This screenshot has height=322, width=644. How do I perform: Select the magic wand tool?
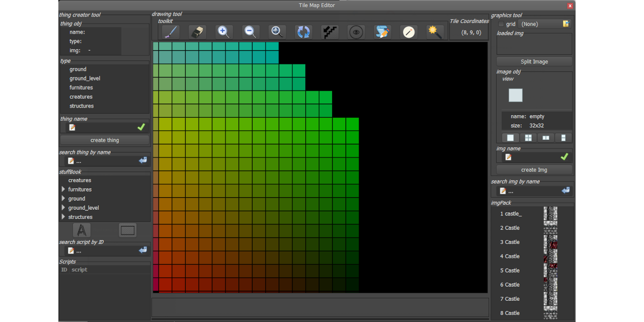tap(435, 32)
